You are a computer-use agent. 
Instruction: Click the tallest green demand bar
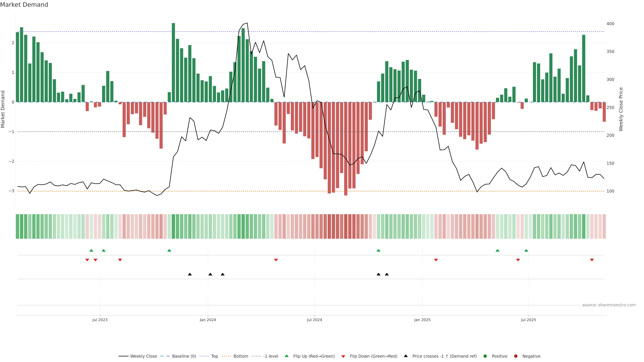pos(173,63)
